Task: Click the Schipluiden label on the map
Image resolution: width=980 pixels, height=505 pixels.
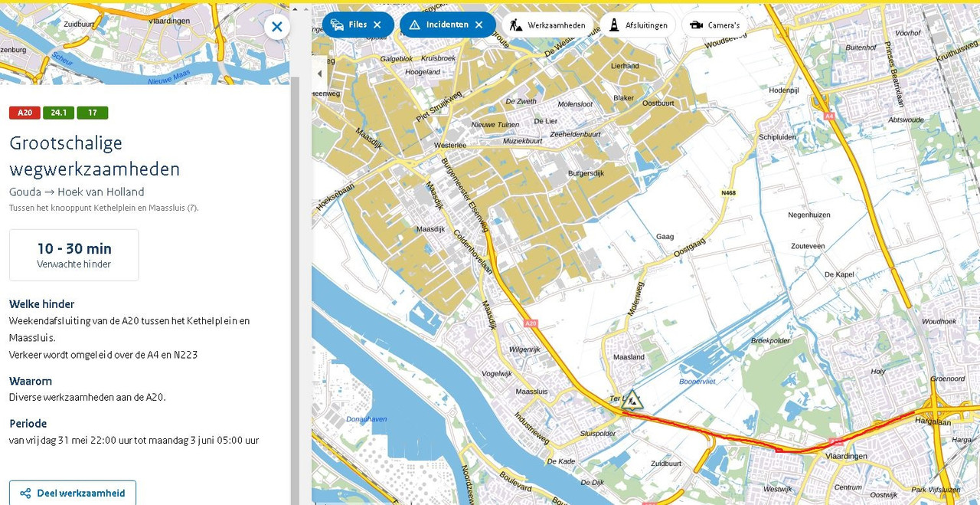Action: pos(778,136)
